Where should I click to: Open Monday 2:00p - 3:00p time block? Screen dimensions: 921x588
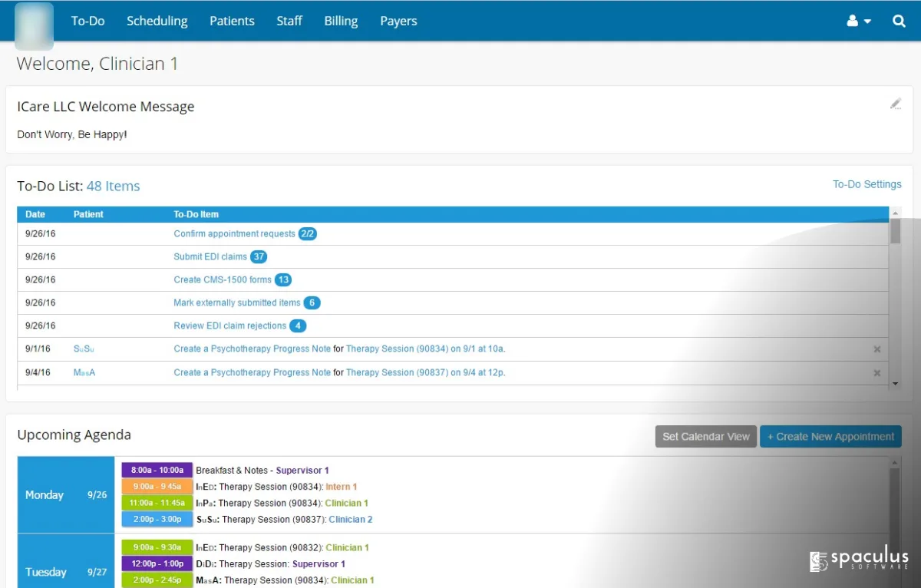157,520
